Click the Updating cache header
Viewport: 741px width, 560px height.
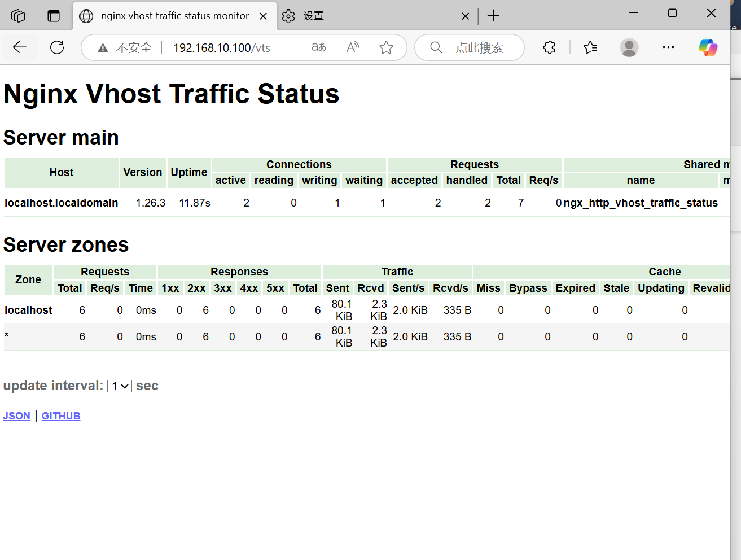click(661, 288)
